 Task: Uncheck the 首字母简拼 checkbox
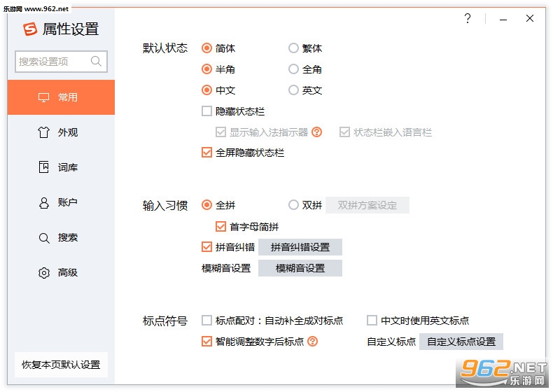point(220,226)
